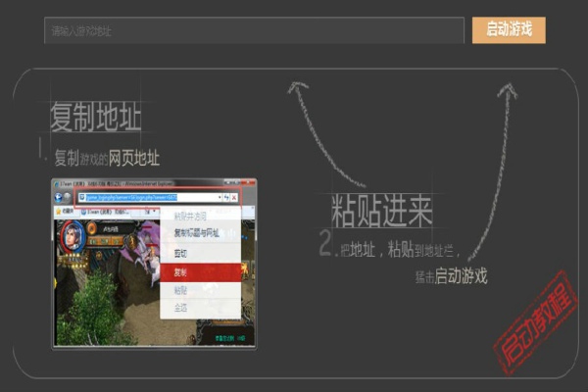Viewport: 588px width, 392px height.
Task: Click the 请输入游戏地址 address input field
Action: click(254, 30)
